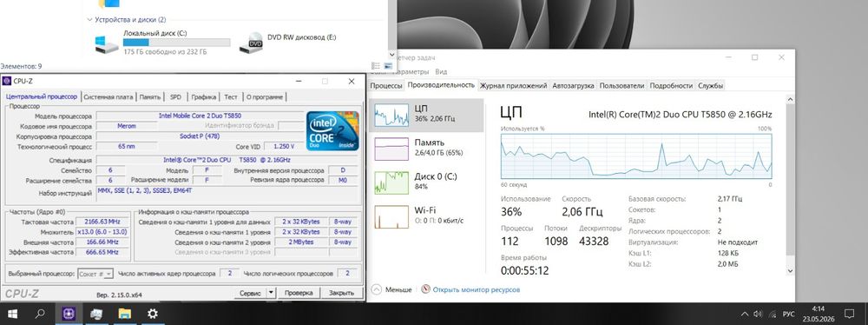This screenshot has height=325, width=868.
Task: Switch to the Процессы tab
Action: coord(386,86)
